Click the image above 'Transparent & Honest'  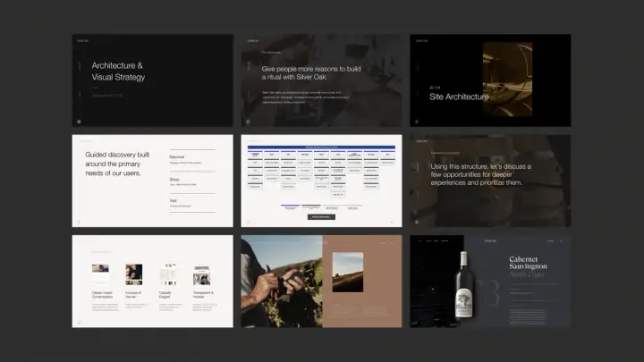point(201,274)
